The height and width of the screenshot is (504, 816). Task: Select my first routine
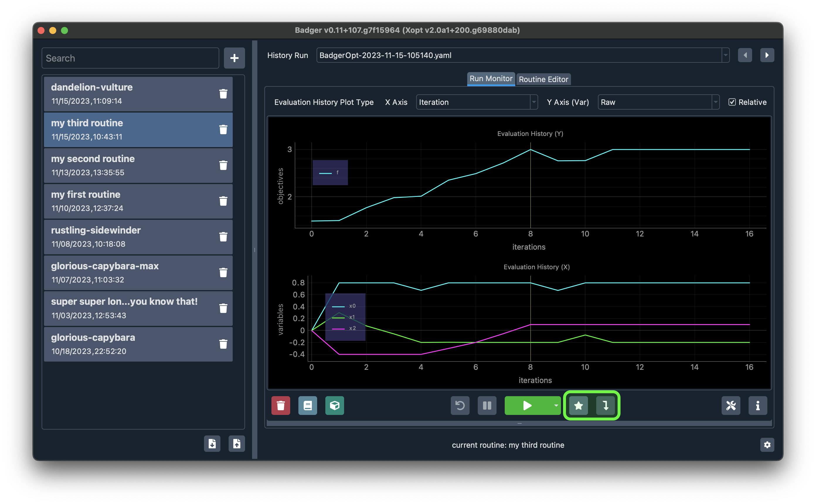(x=138, y=201)
